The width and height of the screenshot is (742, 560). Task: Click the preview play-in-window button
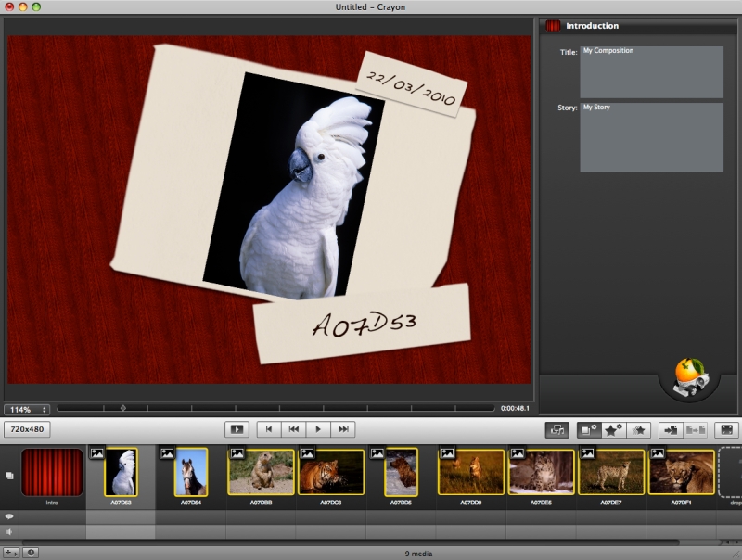tap(237, 429)
